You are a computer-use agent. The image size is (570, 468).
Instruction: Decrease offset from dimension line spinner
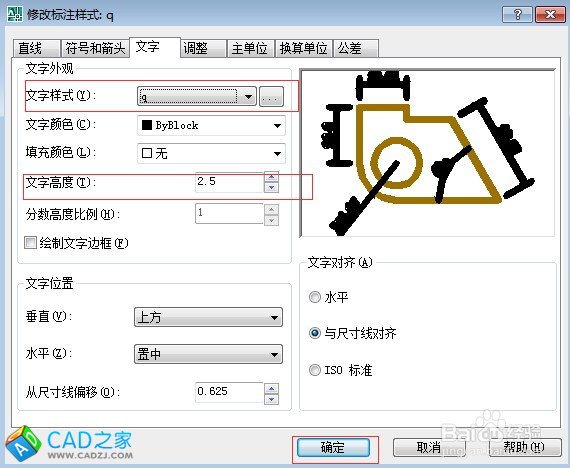[x=272, y=399]
